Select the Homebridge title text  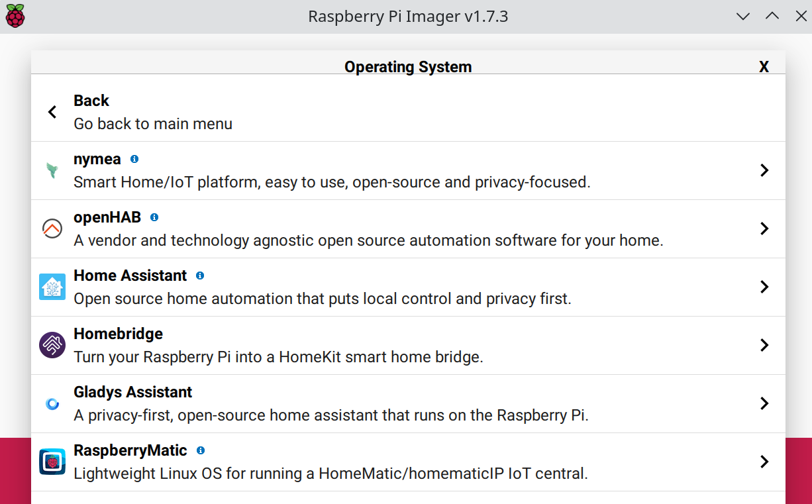point(118,334)
